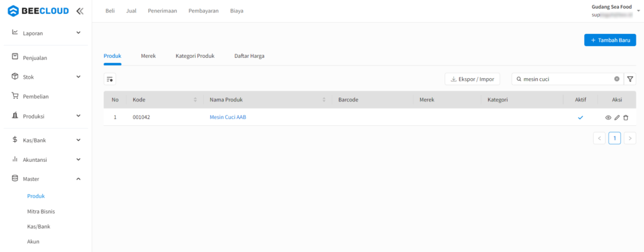Click the Pembelian cart icon
644x252 pixels.
point(15,96)
